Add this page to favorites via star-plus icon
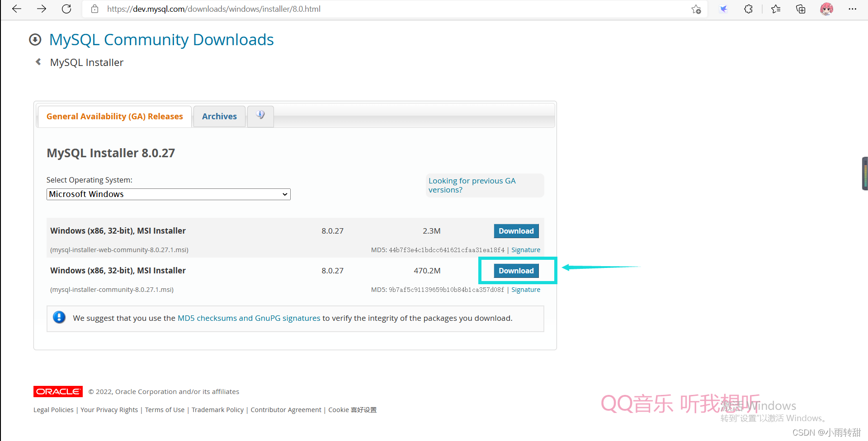868x441 pixels. tap(696, 9)
